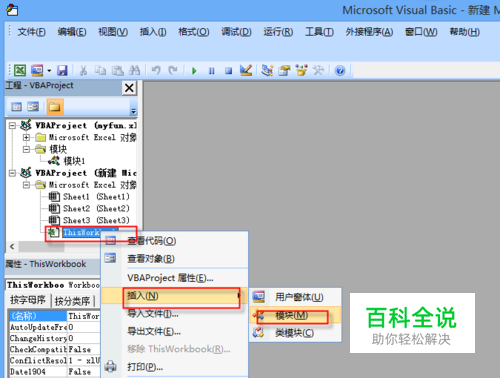The width and height of the screenshot is (500, 378).
Task: Click the Save toolbar icon
Action: [x=62, y=70]
